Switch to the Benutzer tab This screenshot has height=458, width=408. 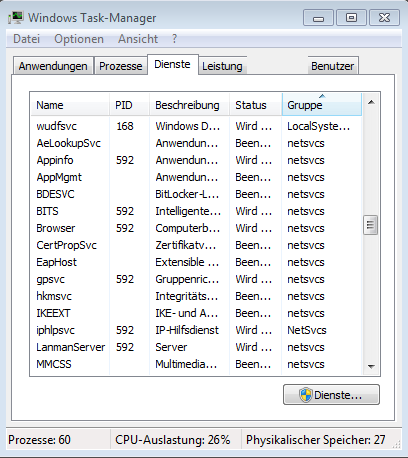(x=332, y=66)
